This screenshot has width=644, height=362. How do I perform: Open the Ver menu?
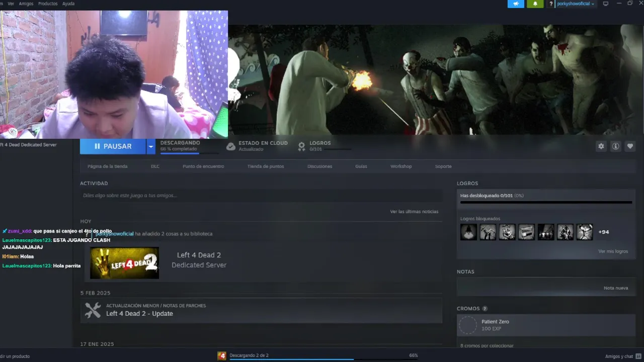11,4
